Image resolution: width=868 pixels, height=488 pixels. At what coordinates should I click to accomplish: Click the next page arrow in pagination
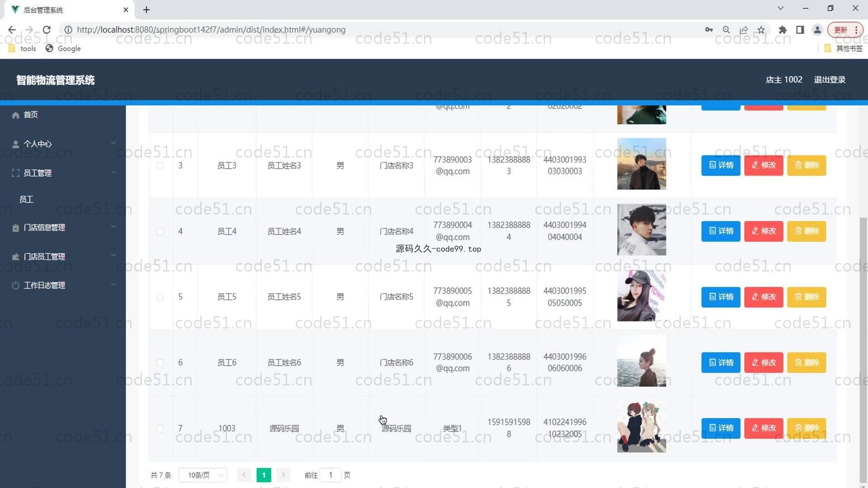[x=283, y=475]
